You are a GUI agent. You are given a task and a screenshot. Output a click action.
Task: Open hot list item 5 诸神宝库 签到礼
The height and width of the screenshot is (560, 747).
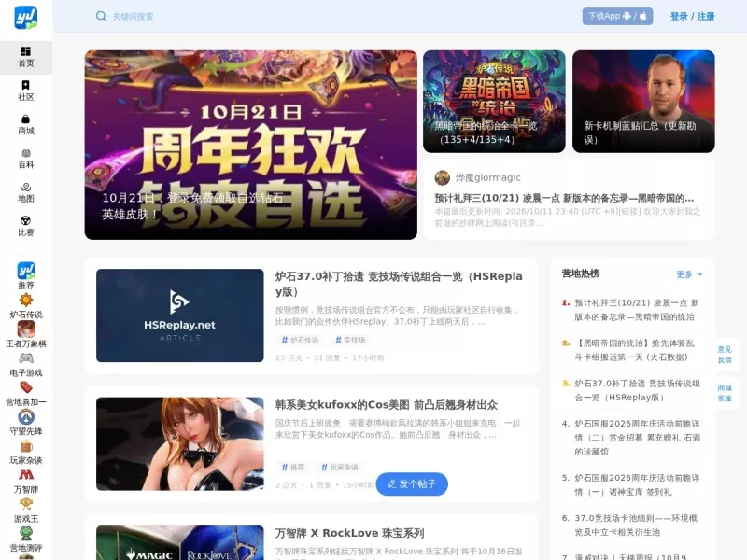(x=637, y=484)
